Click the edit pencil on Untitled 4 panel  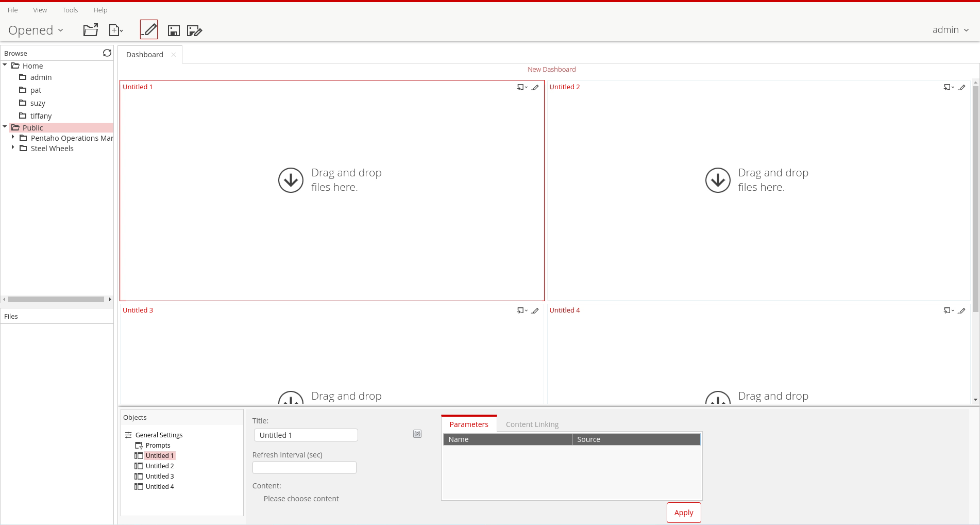click(x=961, y=310)
